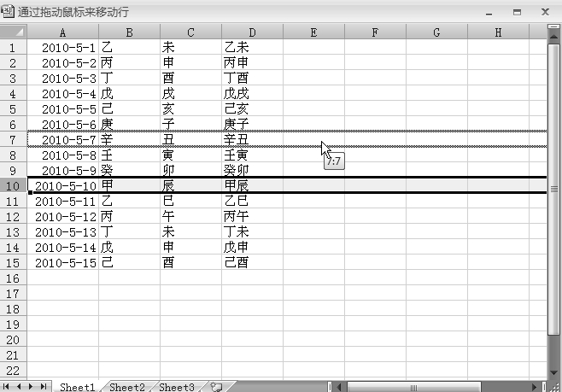The width and height of the screenshot is (562, 392).
Task: Select cell 甲 in column B
Action: [129, 185]
